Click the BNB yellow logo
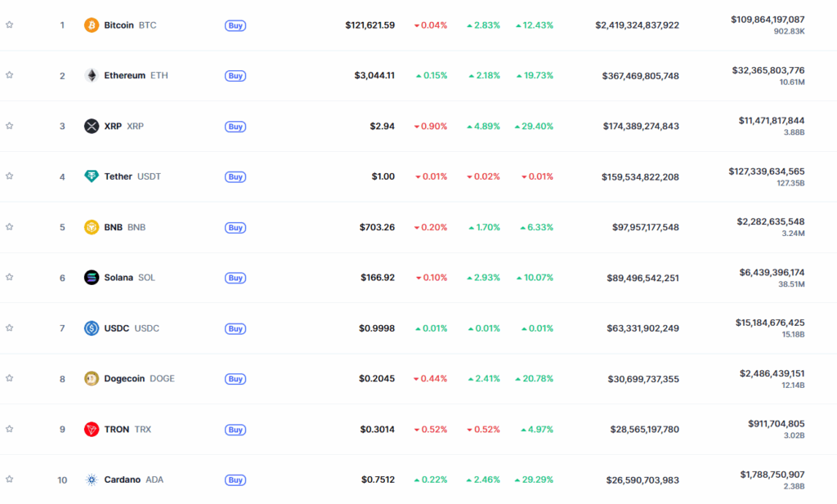This screenshot has width=837, height=504. coord(92,227)
